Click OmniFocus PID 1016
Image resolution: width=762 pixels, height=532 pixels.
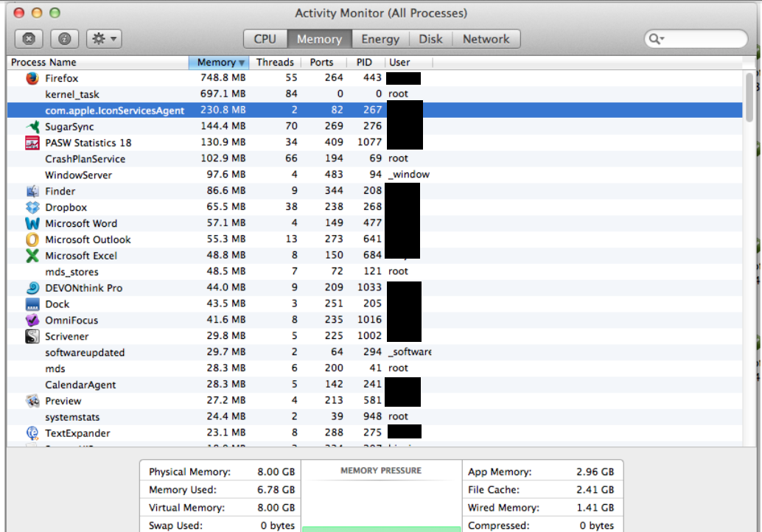coord(369,320)
